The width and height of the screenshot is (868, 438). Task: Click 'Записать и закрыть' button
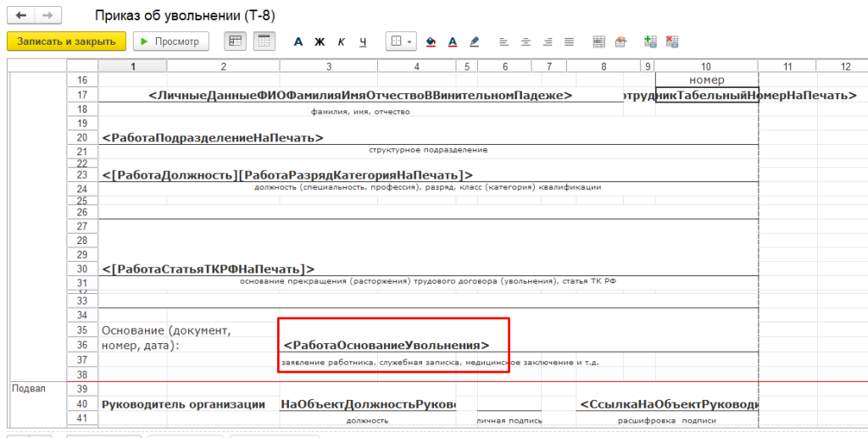click(x=66, y=42)
